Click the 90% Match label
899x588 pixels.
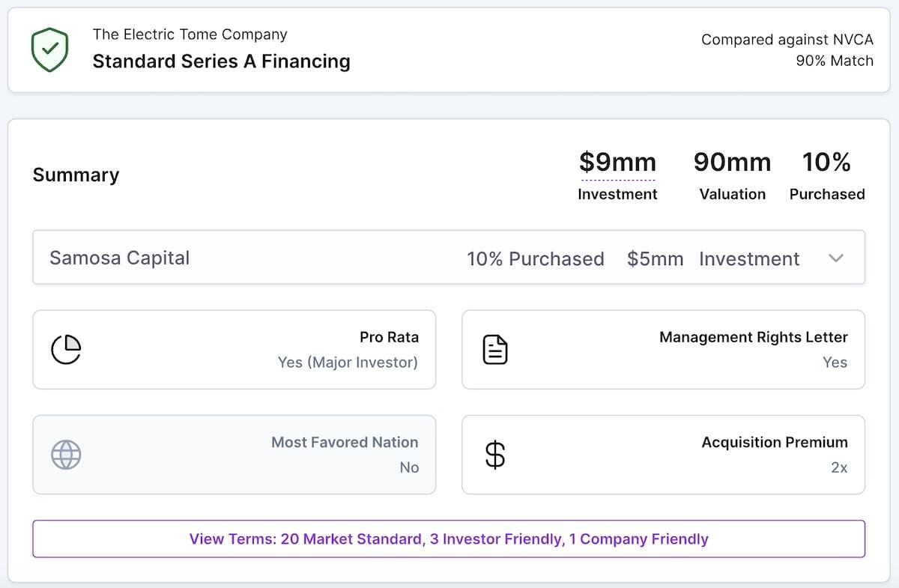pos(834,61)
